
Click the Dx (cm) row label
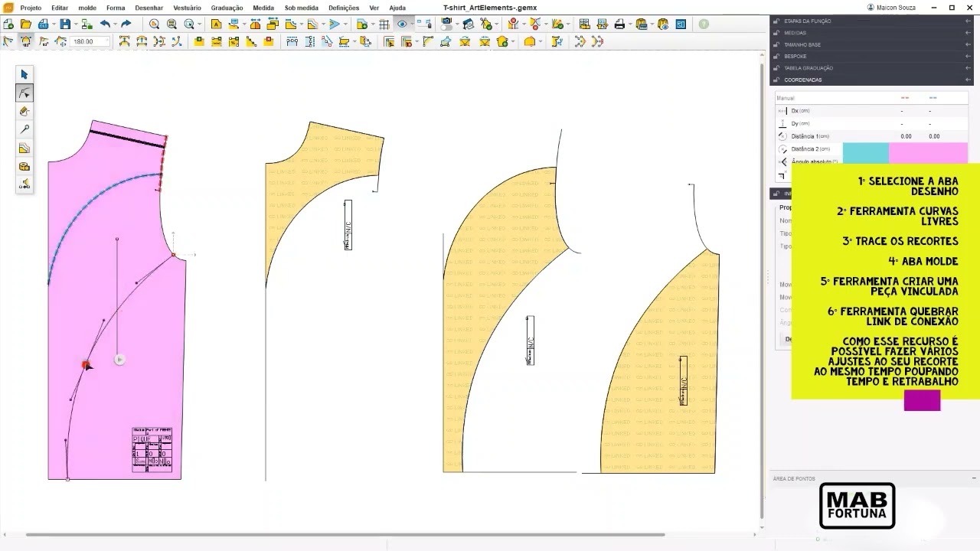[x=800, y=111]
